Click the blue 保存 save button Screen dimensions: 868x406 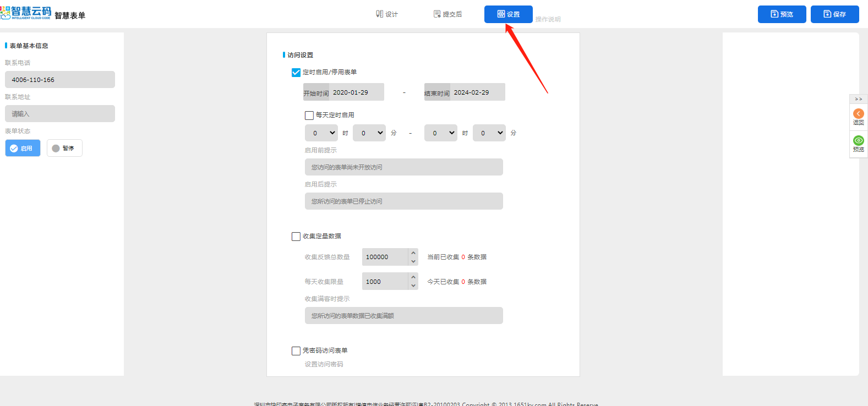(834, 14)
